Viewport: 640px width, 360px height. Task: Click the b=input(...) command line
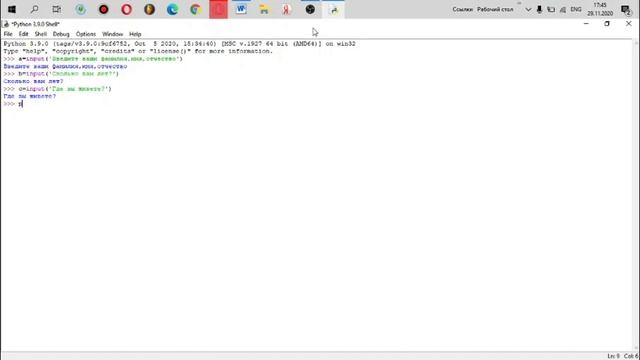click(61, 74)
